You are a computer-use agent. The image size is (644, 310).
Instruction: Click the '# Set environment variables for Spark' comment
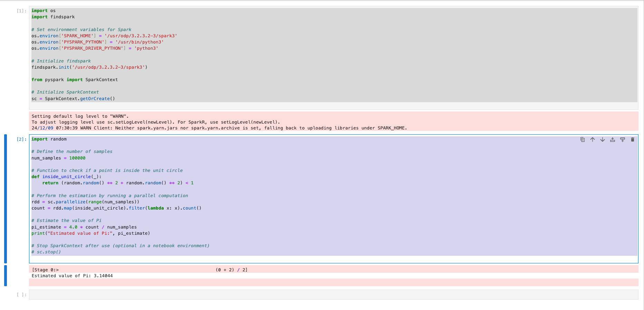point(81,30)
